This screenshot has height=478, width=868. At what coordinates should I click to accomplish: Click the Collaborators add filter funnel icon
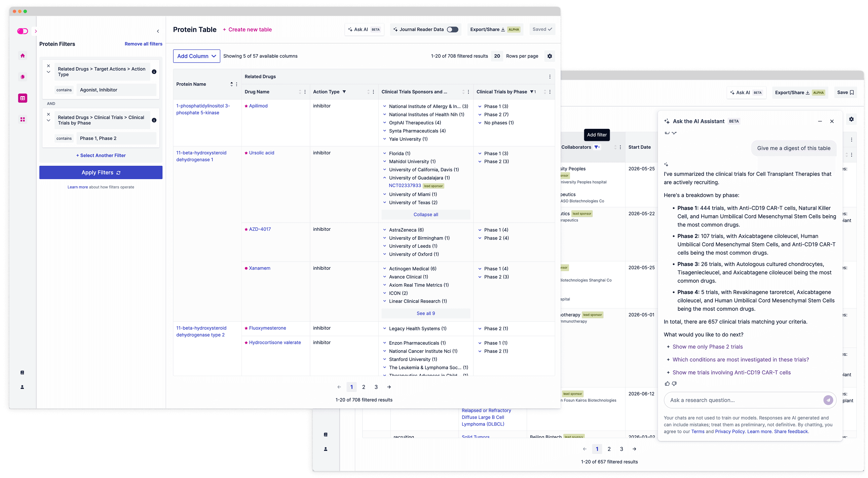click(x=597, y=147)
